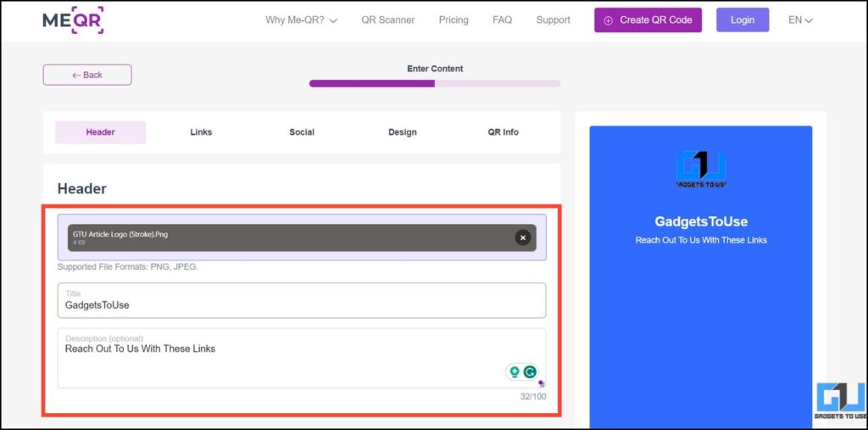Click the ME-QR logo in the header
Image resolution: width=868 pixels, height=430 pixels.
pyautogui.click(x=73, y=20)
